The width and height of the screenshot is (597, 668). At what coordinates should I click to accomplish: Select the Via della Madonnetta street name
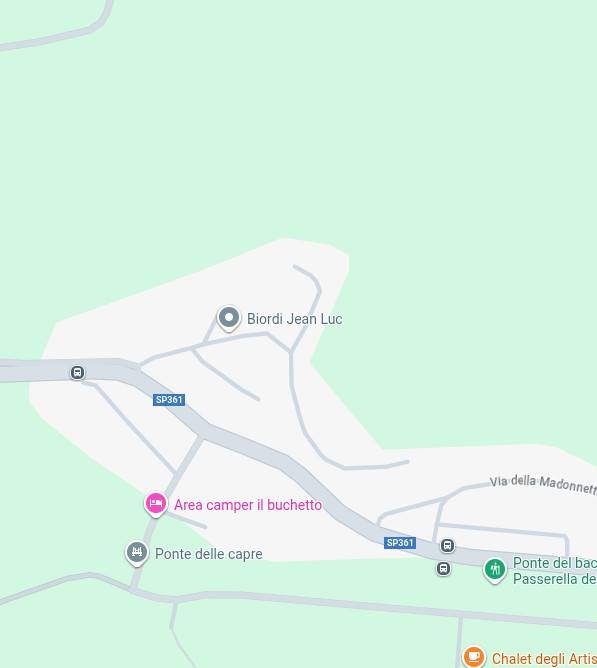pos(543,484)
